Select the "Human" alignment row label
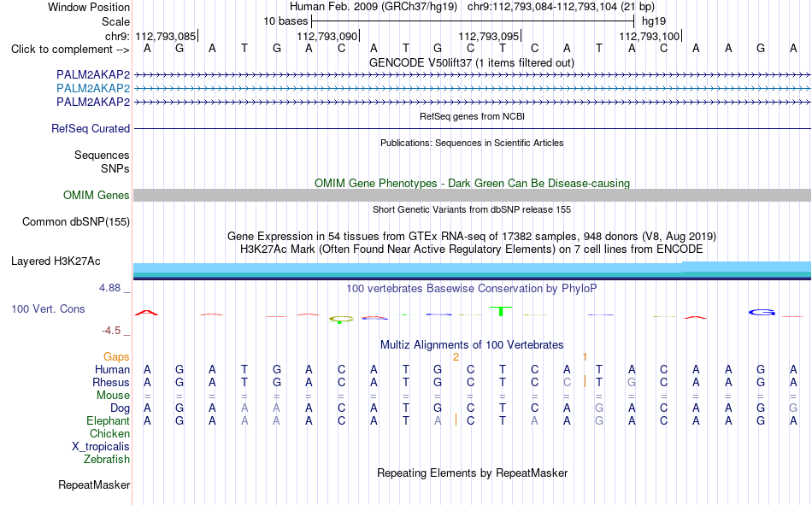Screen dimensions: 812x505 point(112,370)
